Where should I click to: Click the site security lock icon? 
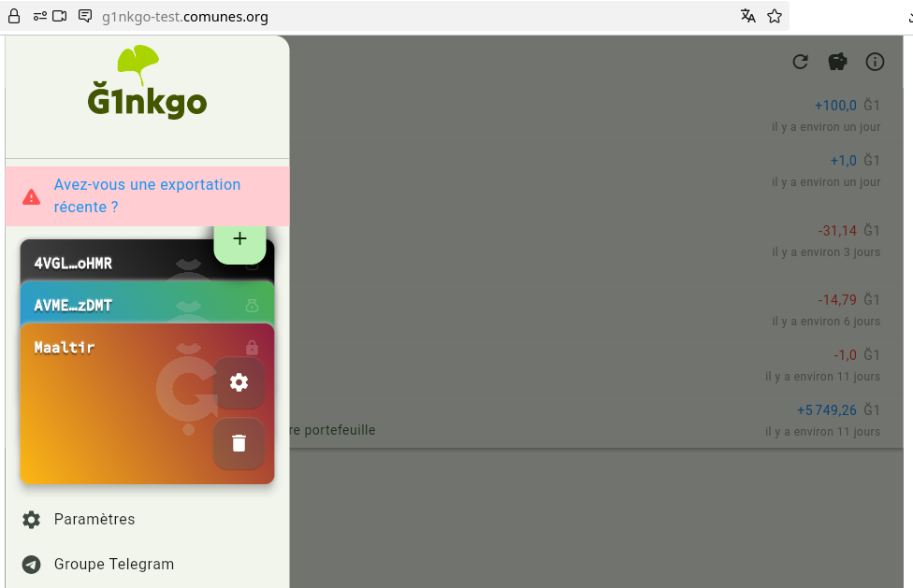coord(14,16)
